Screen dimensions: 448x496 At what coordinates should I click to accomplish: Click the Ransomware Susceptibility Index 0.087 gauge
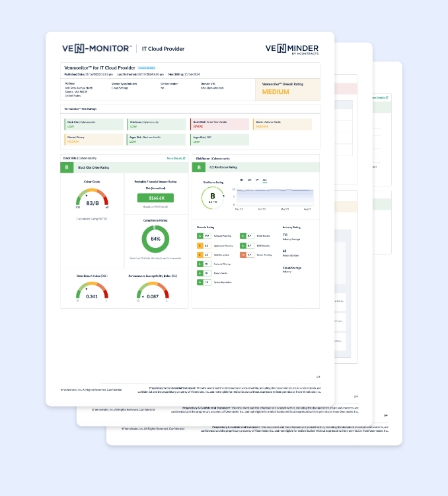tap(153, 292)
